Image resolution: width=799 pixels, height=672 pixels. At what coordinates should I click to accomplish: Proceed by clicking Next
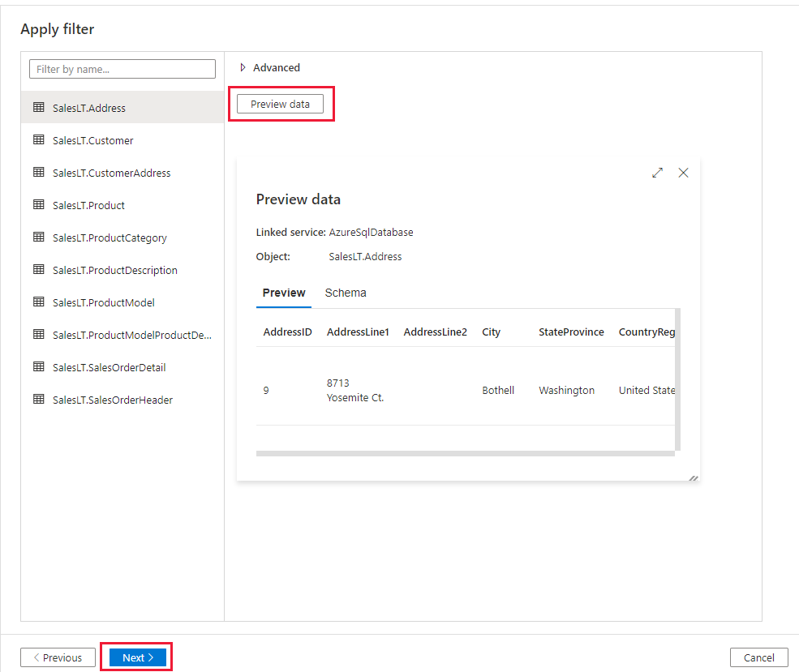pos(135,657)
